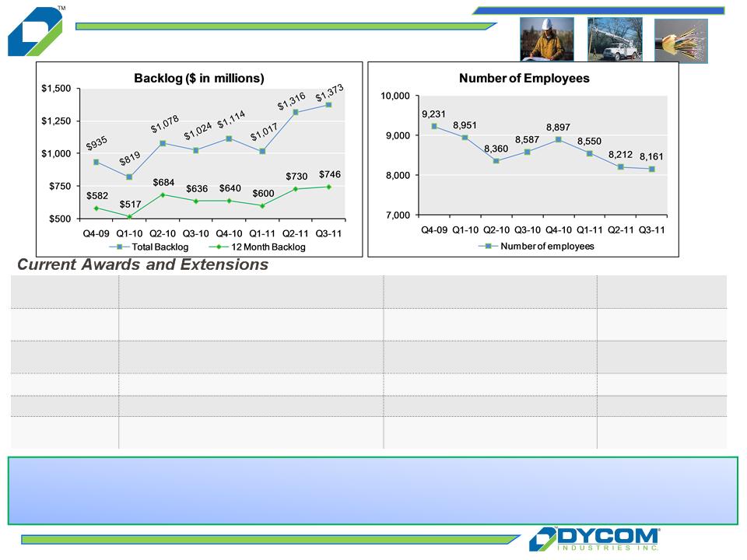The image size is (747, 560).
Task: Click the $1,114 total backlog data label
Action: (x=231, y=120)
